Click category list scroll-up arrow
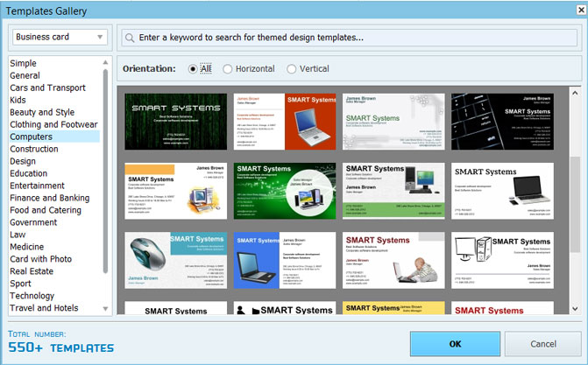 (105, 62)
